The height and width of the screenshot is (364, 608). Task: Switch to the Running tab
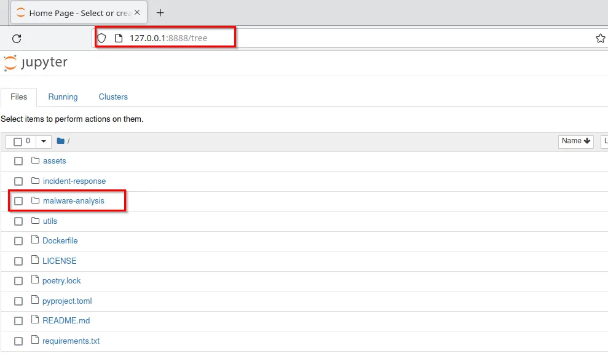click(x=63, y=97)
